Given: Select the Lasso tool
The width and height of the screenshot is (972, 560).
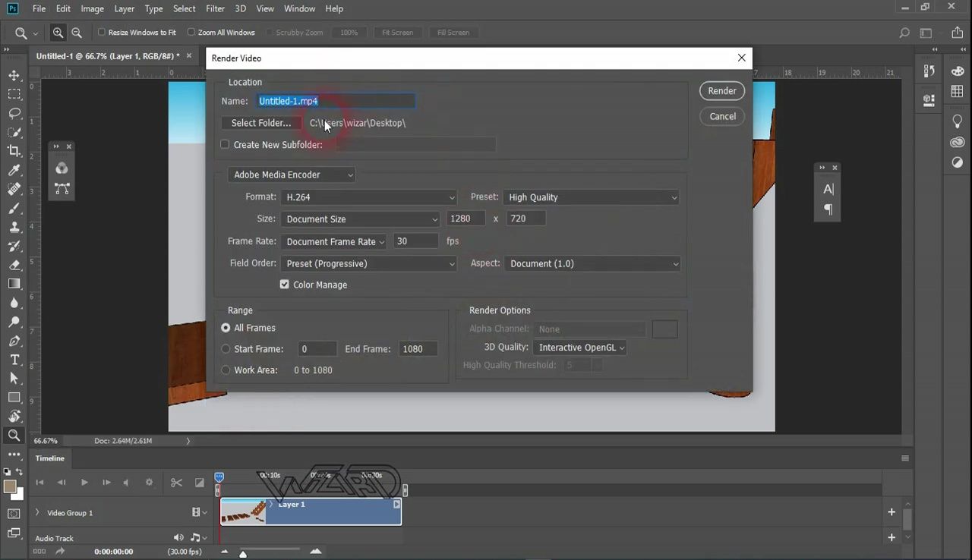Looking at the screenshot, I should (14, 113).
